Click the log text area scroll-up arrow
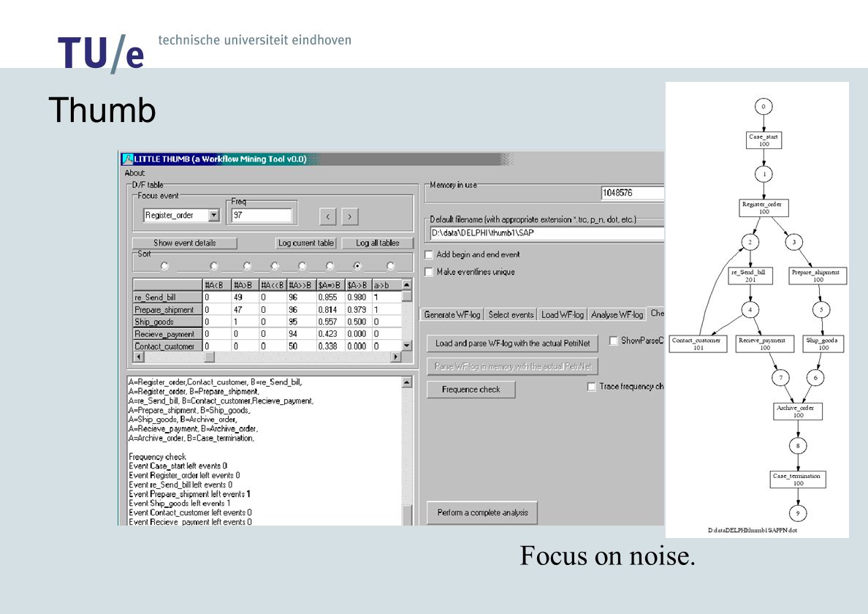Screen dimensions: 868x614 [x=407, y=382]
